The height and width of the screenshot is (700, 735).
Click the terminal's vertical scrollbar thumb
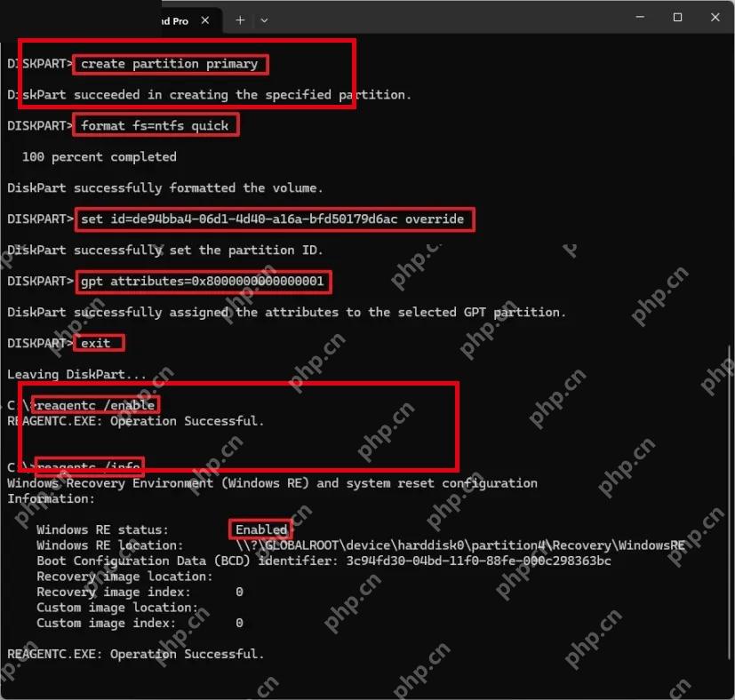point(730,501)
